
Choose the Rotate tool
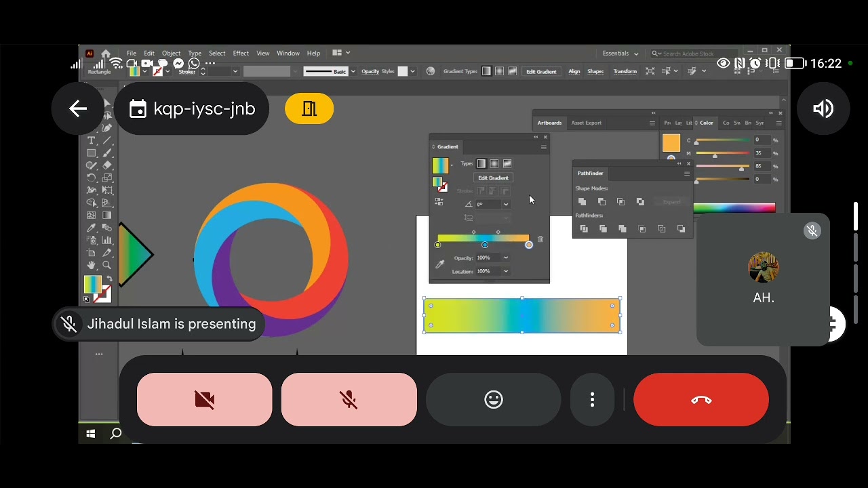[91, 178]
